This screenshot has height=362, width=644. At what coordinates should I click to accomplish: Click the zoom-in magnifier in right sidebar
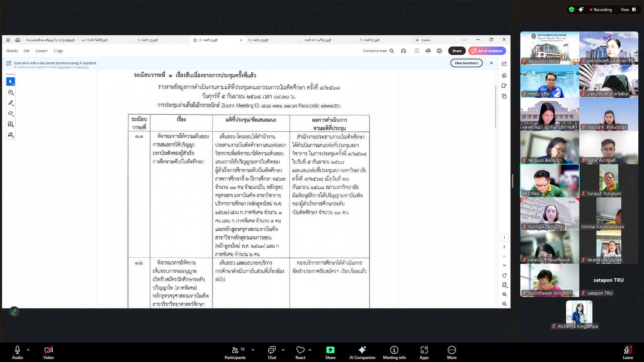click(504, 294)
